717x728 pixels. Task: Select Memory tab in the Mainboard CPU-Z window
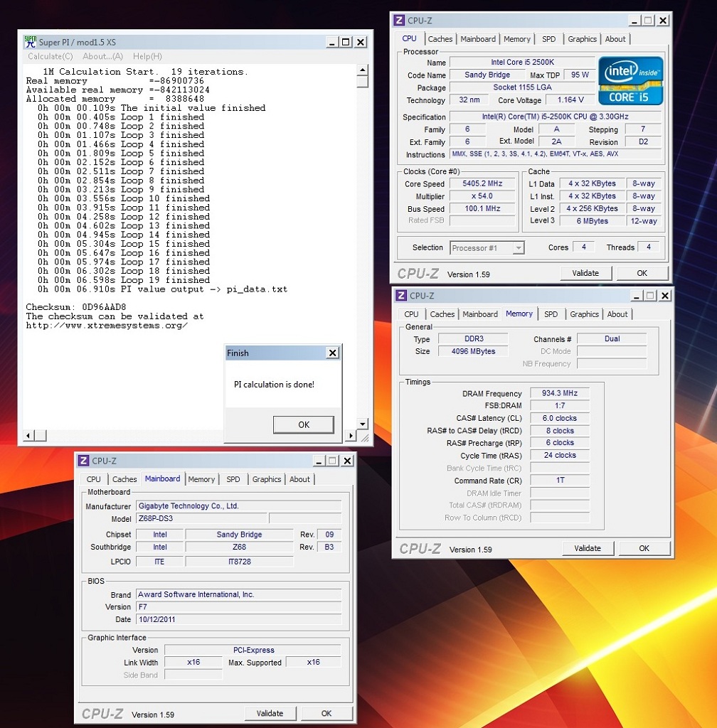click(x=201, y=479)
